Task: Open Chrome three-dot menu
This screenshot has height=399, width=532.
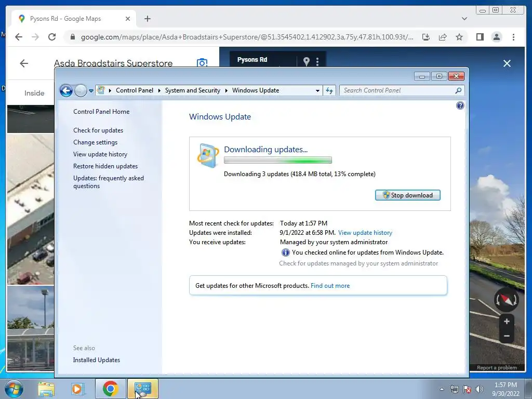Action: [513, 37]
